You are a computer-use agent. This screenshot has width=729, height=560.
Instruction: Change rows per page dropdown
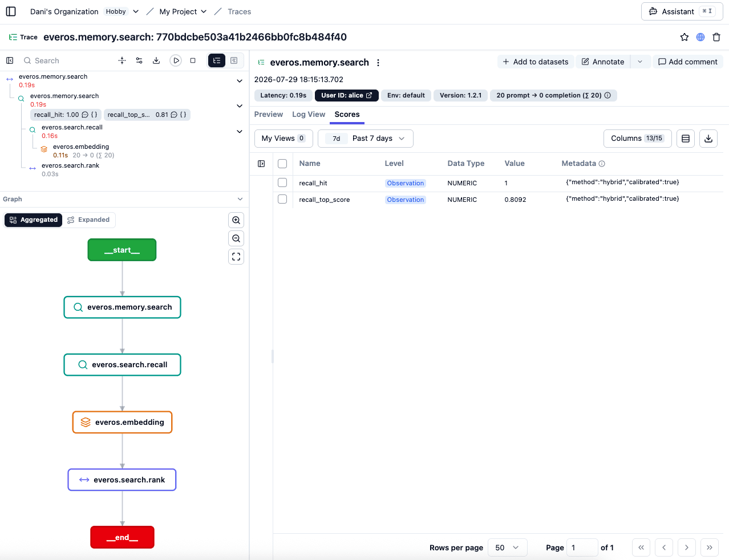[508, 547]
